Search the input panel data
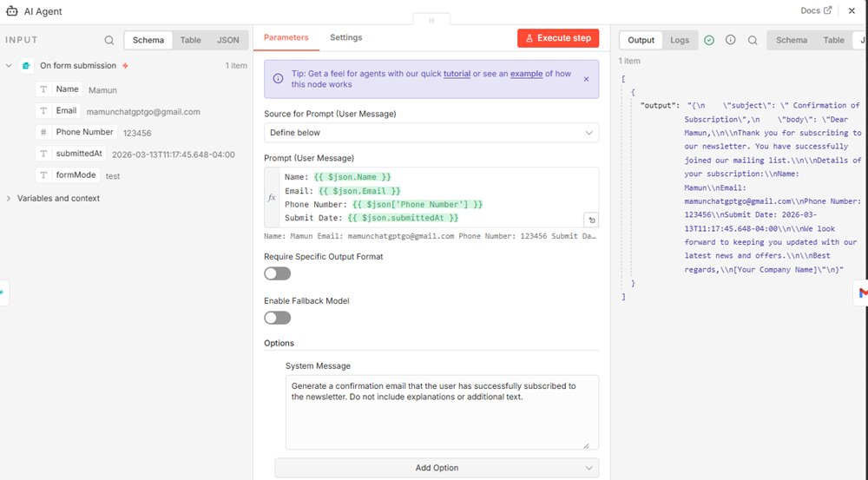The image size is (868, 480). click(108, 40)
